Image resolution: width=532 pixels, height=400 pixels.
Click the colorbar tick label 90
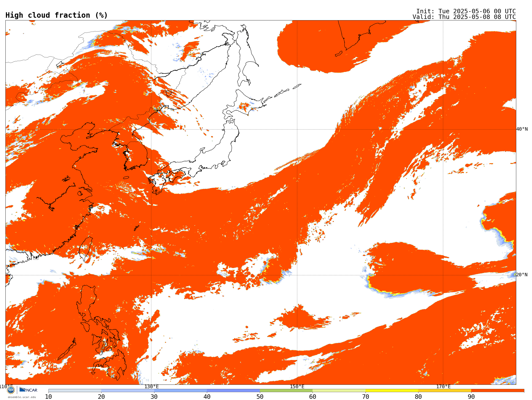(471, 397)
